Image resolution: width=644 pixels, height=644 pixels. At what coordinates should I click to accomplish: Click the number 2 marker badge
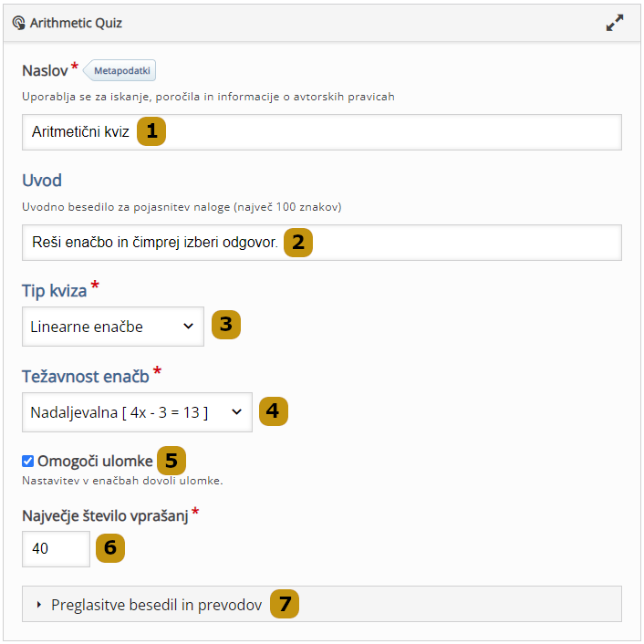298,243
